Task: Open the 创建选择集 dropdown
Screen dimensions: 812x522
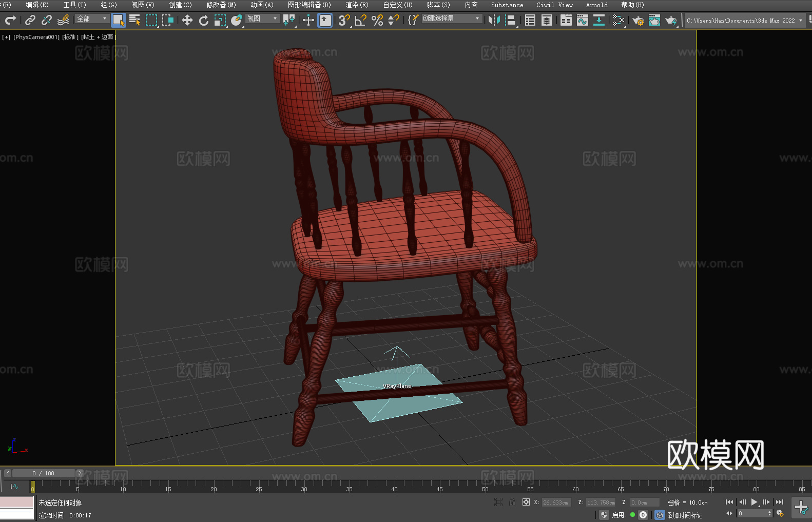Action: coord(452,18)
